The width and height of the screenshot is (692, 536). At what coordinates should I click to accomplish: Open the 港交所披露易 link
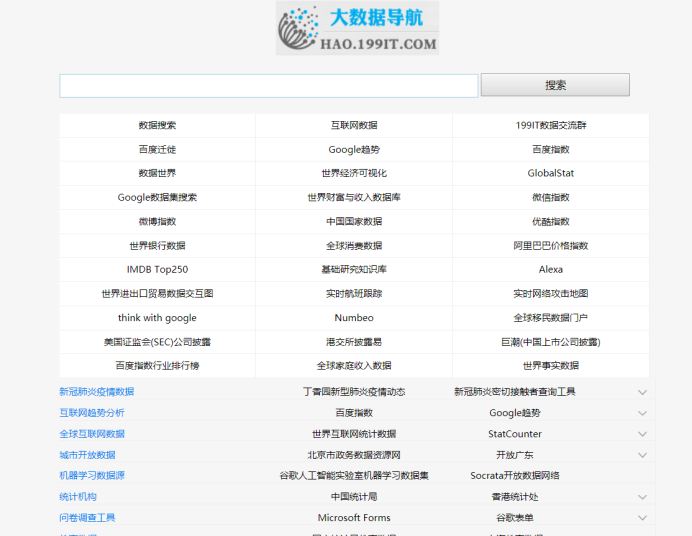coord(354,342)
